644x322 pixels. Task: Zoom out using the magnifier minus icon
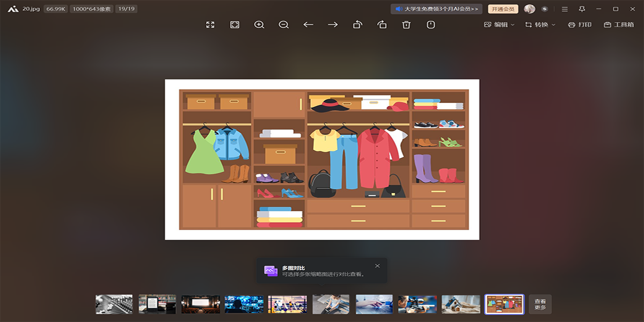pyautogui.click(x=284, y=25)
